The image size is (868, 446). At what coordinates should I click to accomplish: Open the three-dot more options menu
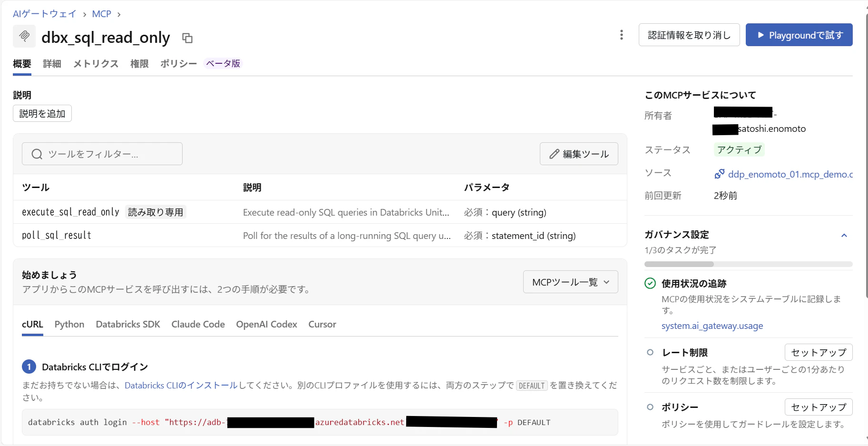click(621, 35)
